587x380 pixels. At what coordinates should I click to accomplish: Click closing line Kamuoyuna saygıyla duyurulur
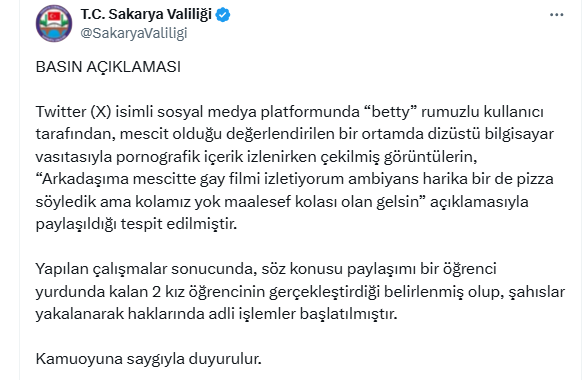[149, 359]
